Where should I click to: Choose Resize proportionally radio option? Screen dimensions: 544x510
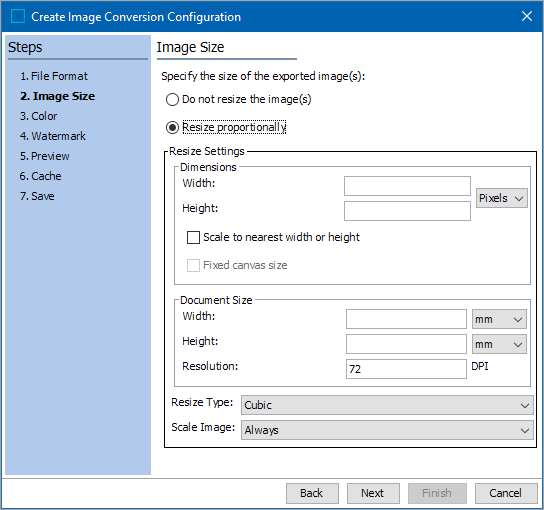point(172,127)
